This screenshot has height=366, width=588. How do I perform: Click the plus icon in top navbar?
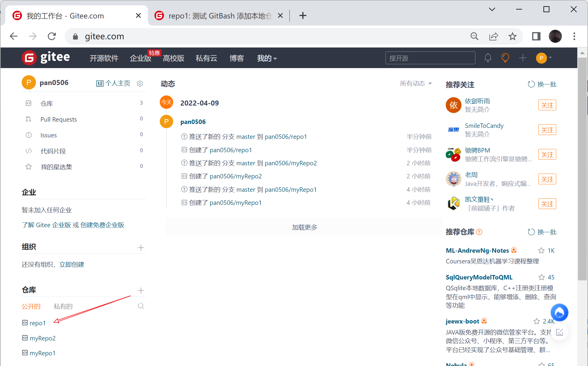[x=523, y=58]
